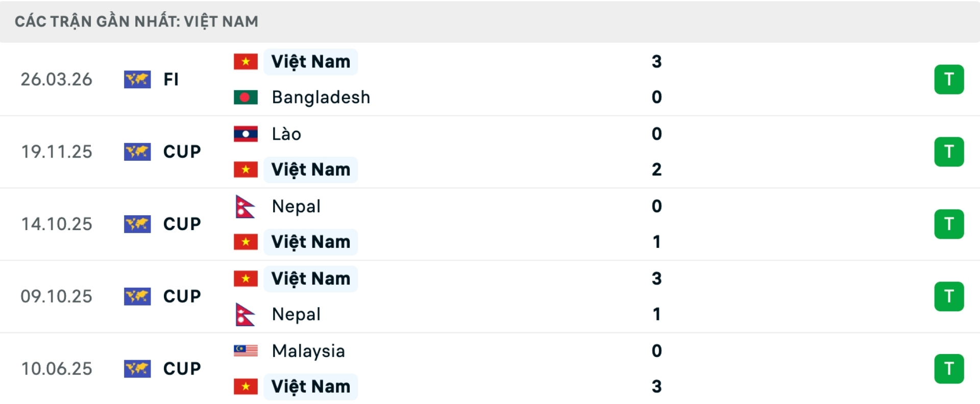
Task: Select the Malaysia team name
Action: coord(308,351)
